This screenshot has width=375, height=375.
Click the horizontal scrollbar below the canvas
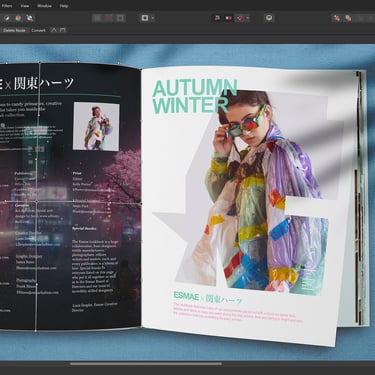tap(146, 364)
